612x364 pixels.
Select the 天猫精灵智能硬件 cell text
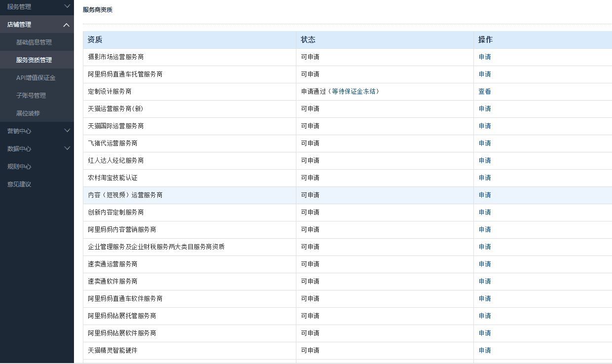112,351
